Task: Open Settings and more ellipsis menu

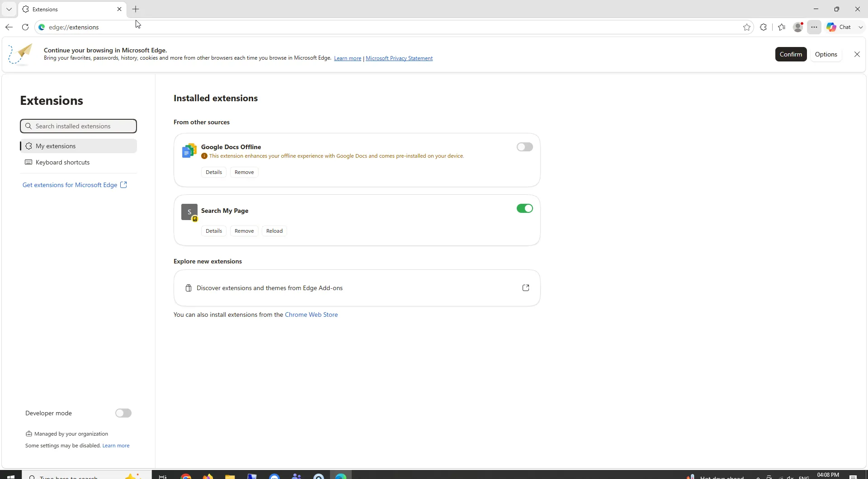Action: (814, 27)
